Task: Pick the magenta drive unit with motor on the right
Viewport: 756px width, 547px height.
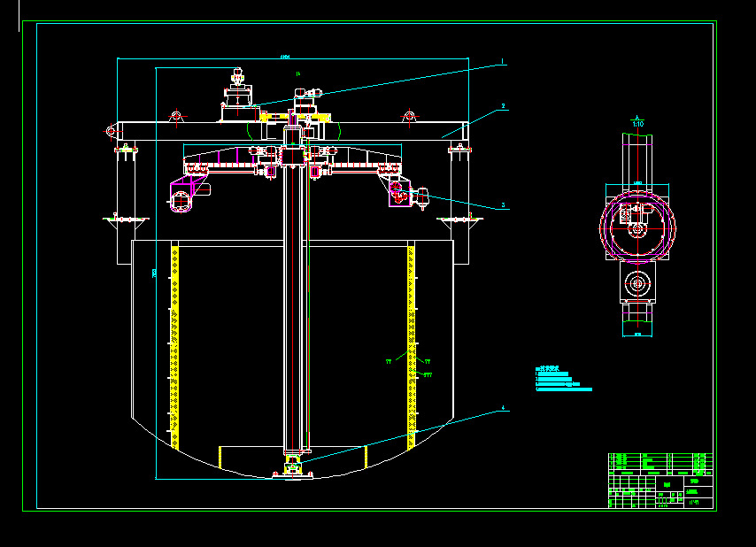Action: (407, 193)
